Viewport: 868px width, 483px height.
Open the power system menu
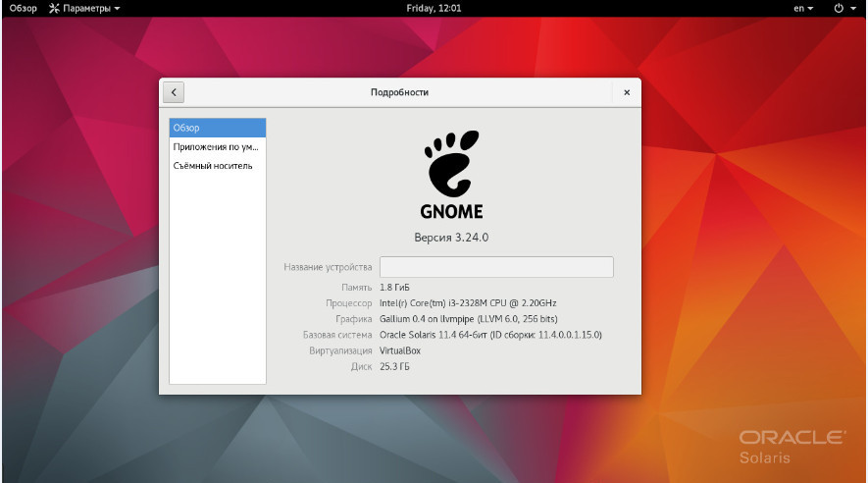(845, 8)
